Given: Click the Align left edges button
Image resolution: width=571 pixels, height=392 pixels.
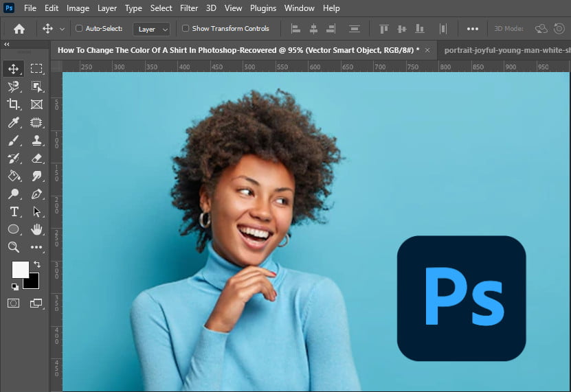Looking at the screenshot, I should [x=295, y=29].
